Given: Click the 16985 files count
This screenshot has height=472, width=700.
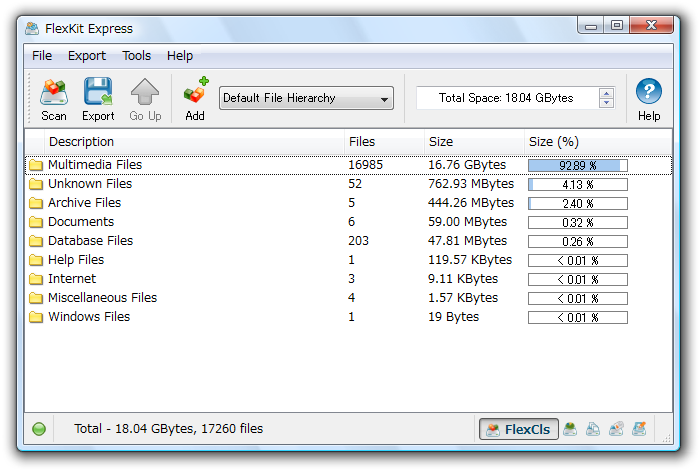Looking at the screenshot, I should pyautogui.click(x=365, y=165).
